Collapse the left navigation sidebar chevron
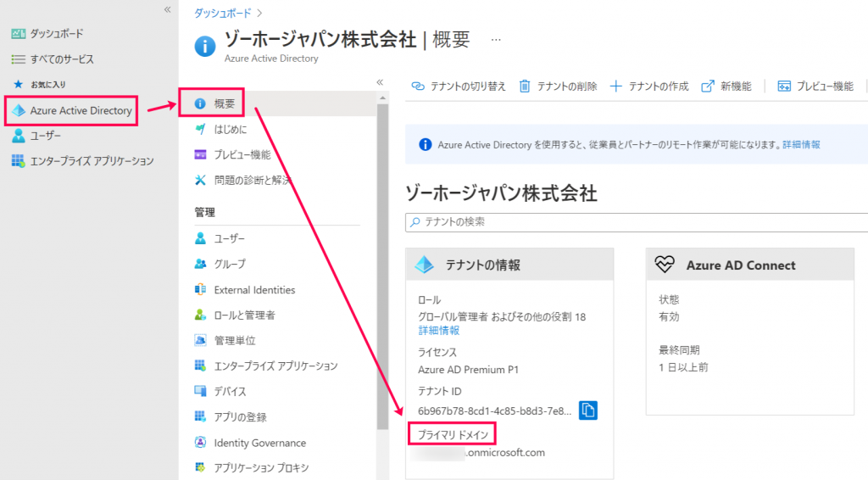This screenshot has height=480, width=868. [x=167, y=10]
